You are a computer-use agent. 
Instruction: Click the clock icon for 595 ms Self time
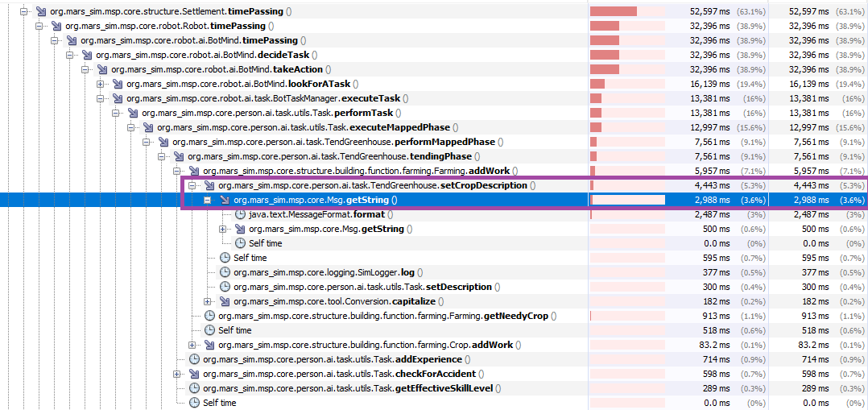[224, 258]
